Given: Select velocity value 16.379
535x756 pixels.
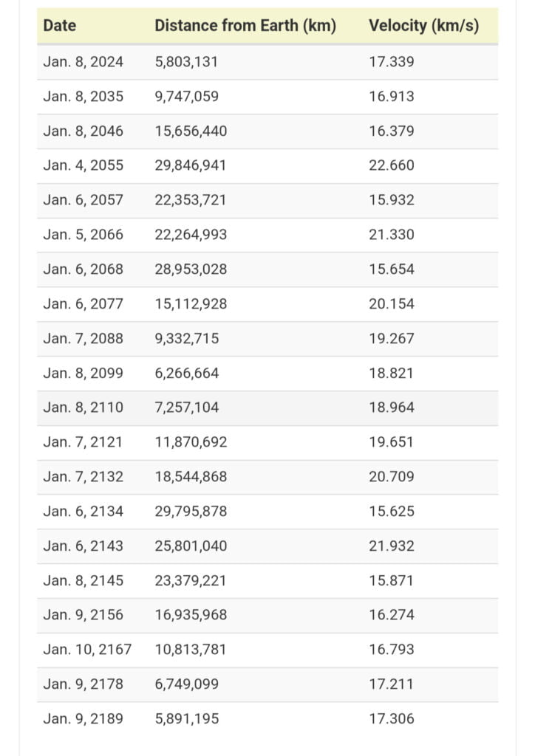Looking at the screenshot, I should click(392, 131).
